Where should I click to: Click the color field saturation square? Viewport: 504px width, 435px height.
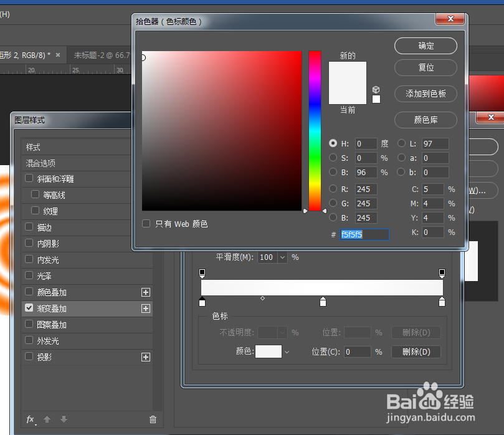222,131
